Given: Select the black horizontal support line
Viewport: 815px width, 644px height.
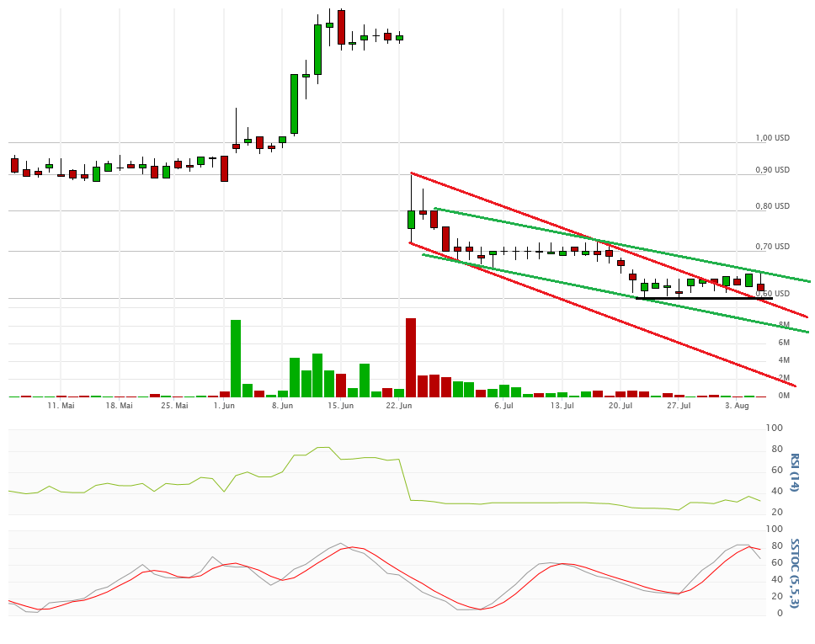Looking at the screenshot, I should 704,298.
